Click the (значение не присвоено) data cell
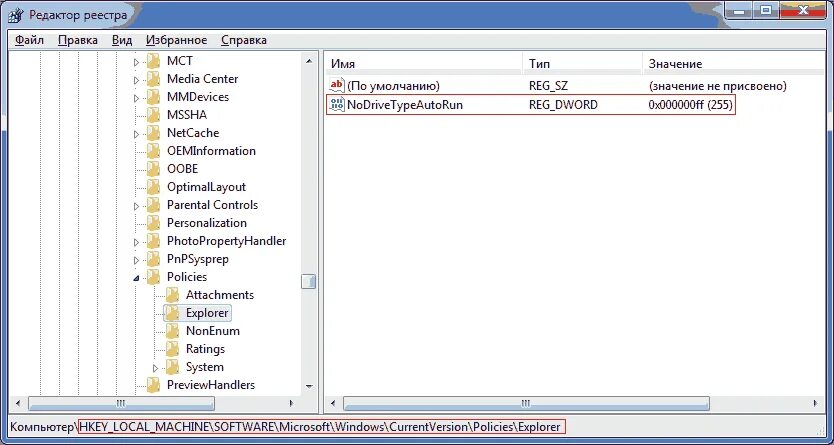The height and width of the screenshot is (445, 834). coord(718,86)
